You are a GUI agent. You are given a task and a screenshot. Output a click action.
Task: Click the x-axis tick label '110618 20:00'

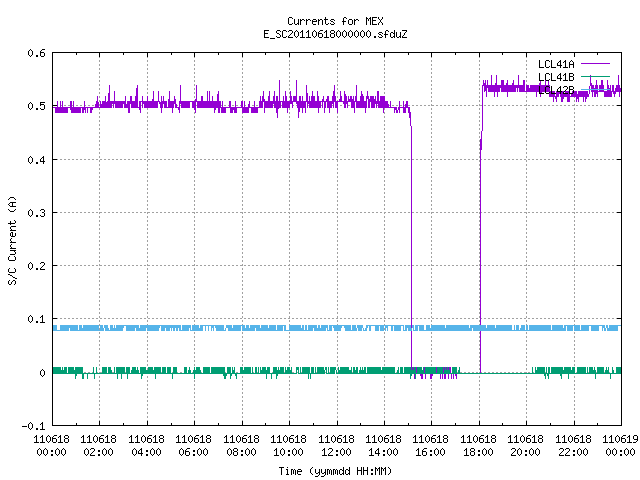pyautogui.click(x=525, y=446)
